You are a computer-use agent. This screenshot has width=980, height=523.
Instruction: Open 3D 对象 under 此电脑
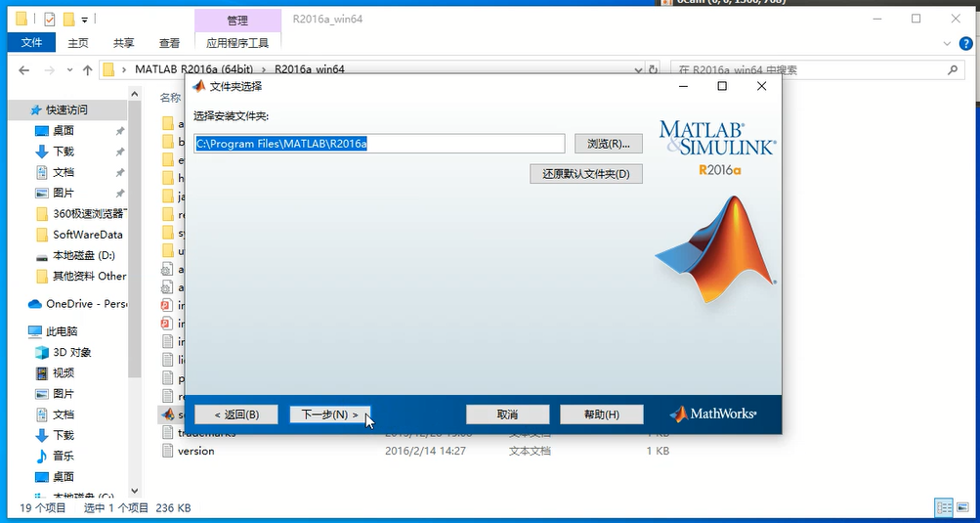pyautogui.click(x=64, y=352)
